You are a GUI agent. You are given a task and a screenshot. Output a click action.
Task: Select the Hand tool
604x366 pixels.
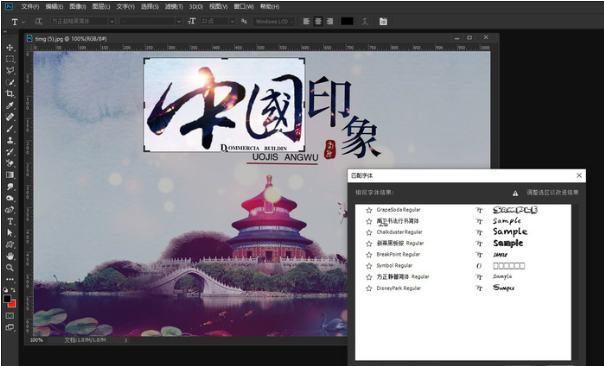pyautogui.click(x=10, y=256)
